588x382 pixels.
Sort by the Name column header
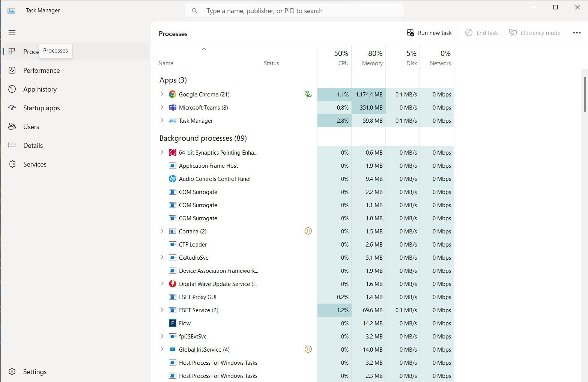tap(206, 57)
